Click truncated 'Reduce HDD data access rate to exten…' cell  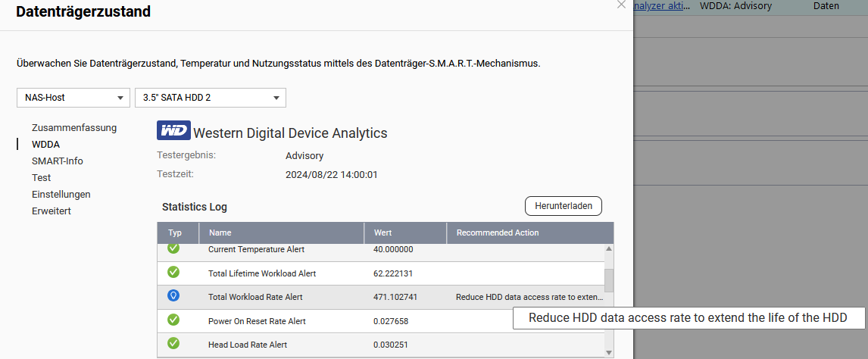coord(529,297)
